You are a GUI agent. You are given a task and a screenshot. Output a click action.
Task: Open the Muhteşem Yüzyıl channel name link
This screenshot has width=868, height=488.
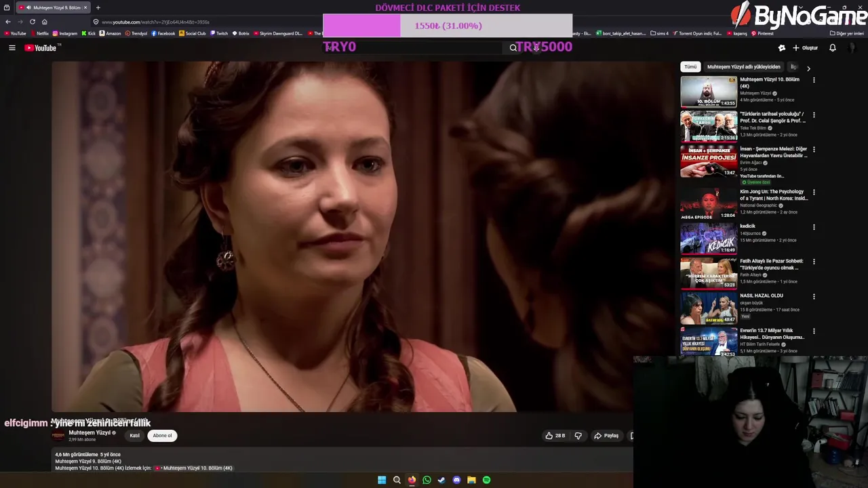point(90,432)
